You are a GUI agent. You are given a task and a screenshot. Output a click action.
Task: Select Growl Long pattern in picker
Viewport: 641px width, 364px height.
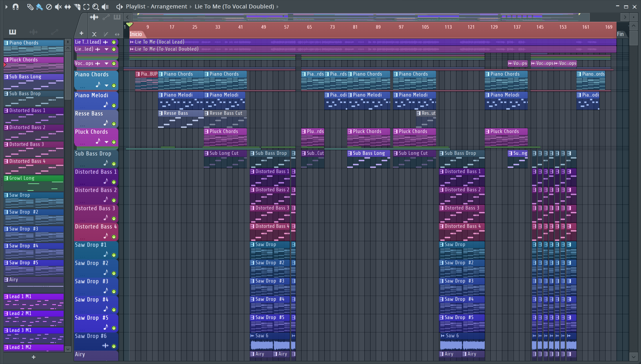point(34,178)
